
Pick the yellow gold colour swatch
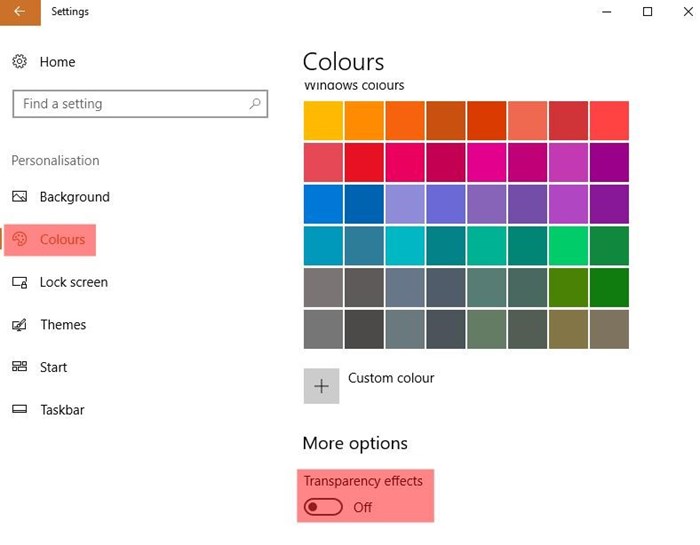[323, 121]
